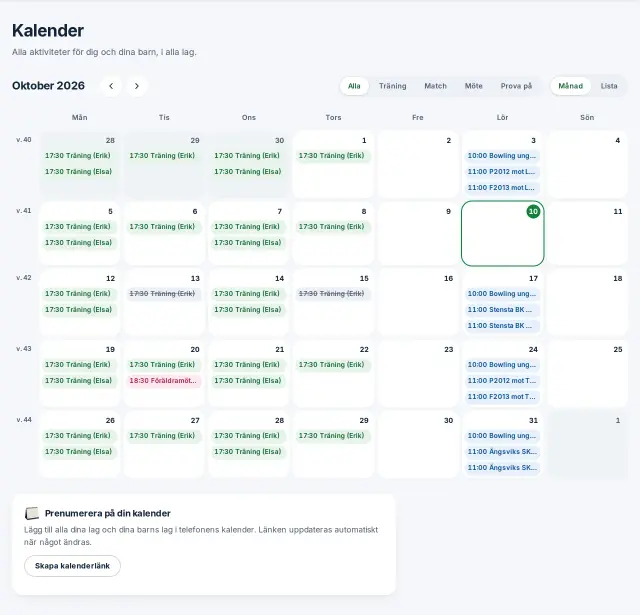Image resolution: width=640 pixels, height=615 pixels.
Task: Select the Alla filter
Action: click(354, 86)
